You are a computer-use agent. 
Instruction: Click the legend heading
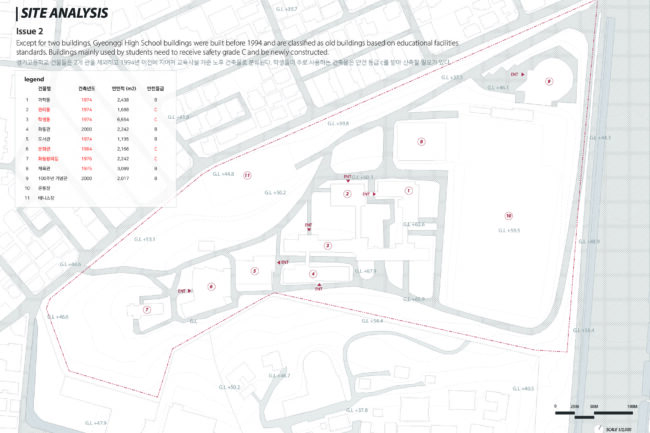point(34,77)
